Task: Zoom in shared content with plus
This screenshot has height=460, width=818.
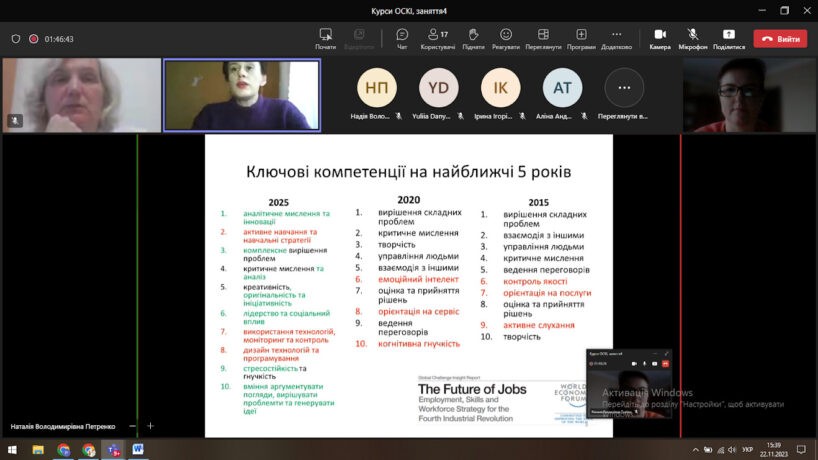Action: (151, 426)
